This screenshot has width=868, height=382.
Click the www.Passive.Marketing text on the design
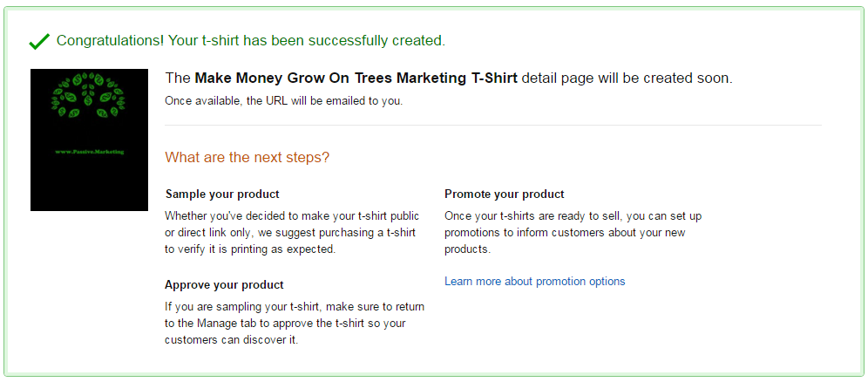pyautogui.click(x=90, y=152)
